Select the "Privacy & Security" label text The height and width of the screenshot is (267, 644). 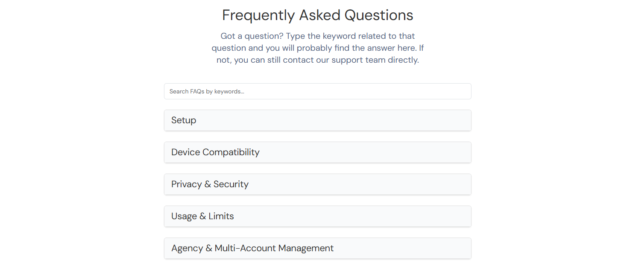click(210, 184)
